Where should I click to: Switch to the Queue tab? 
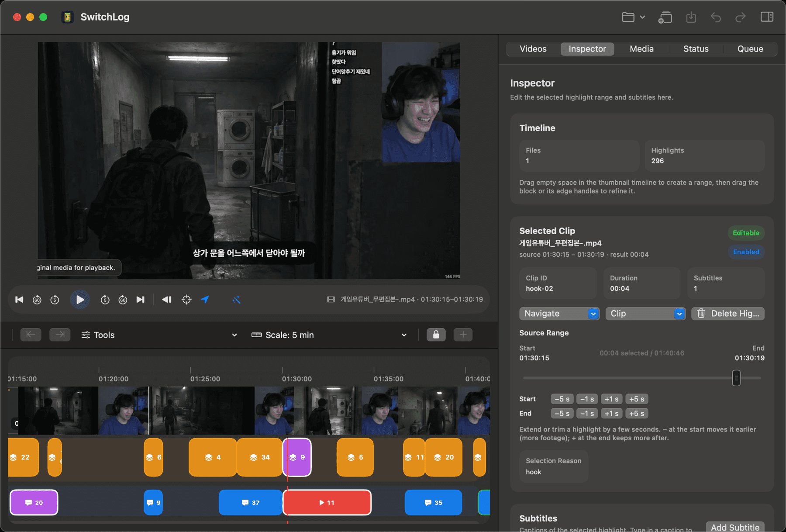[x=750, y=49]
